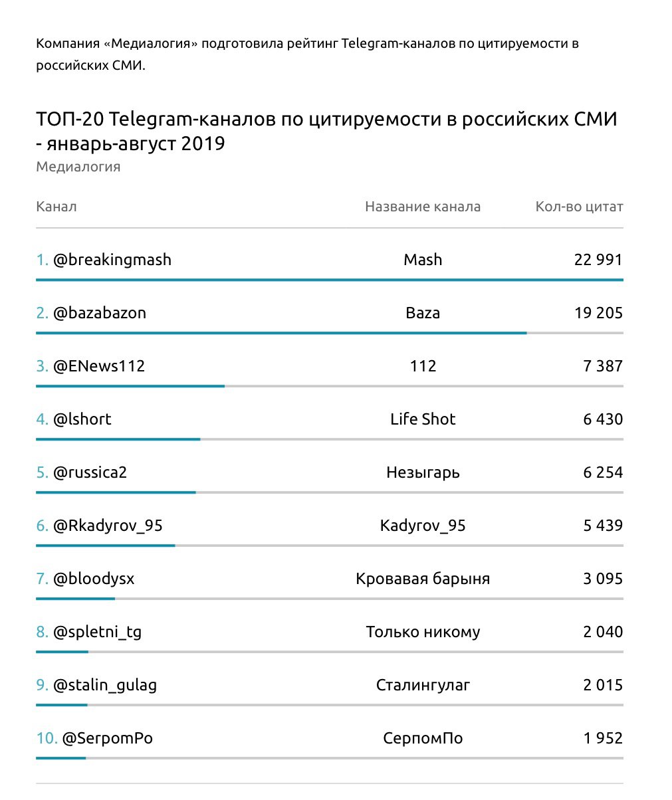Open the @russica2 channel link
The height and width of the screenshot is (800, 672).
[x=90, y=472]
